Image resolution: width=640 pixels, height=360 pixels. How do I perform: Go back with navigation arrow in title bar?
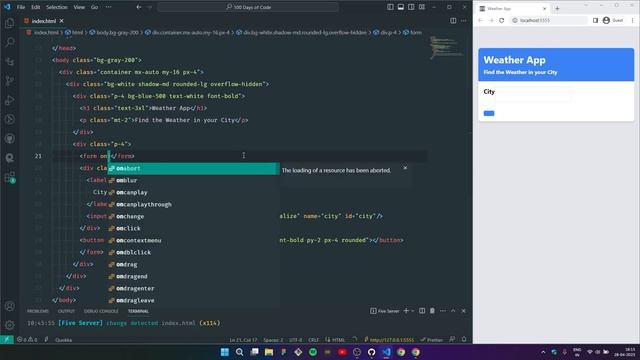point(139,7)
